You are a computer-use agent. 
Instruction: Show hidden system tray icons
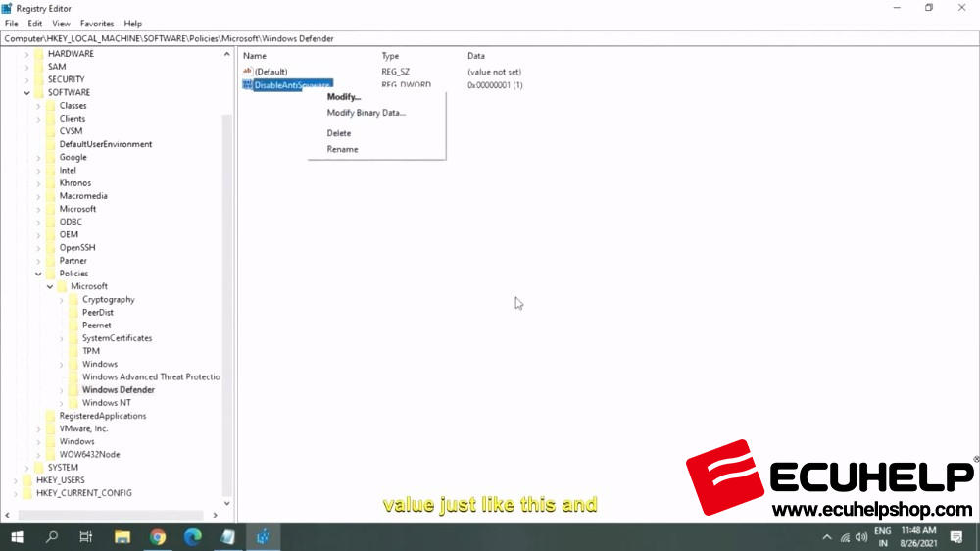tap(827, 537)
